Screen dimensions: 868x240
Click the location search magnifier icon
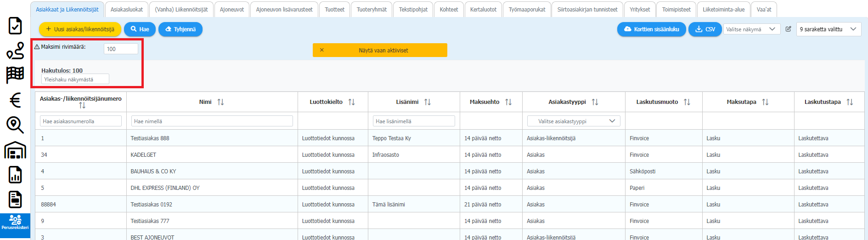15,125
